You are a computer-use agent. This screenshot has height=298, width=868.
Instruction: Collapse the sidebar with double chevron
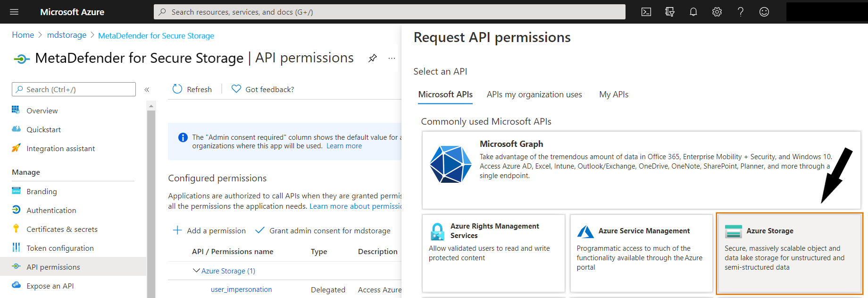click(x=147, y=89)
